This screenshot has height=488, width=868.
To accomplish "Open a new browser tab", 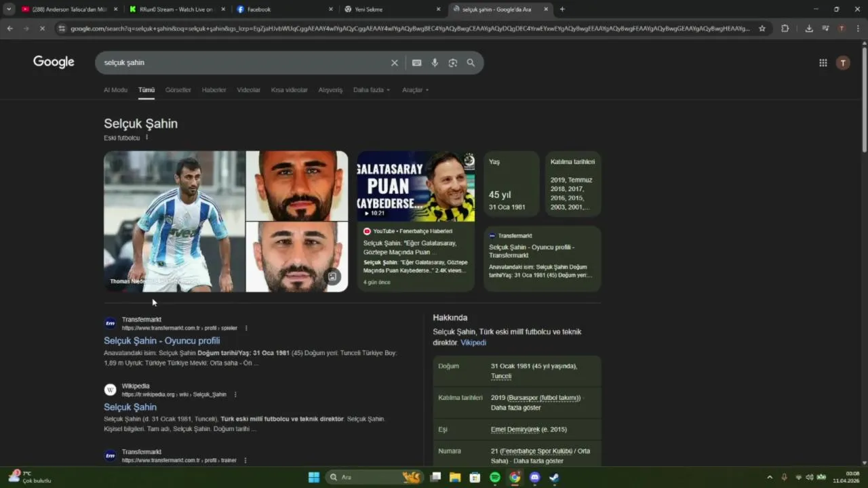I will [x=562, y=9].
